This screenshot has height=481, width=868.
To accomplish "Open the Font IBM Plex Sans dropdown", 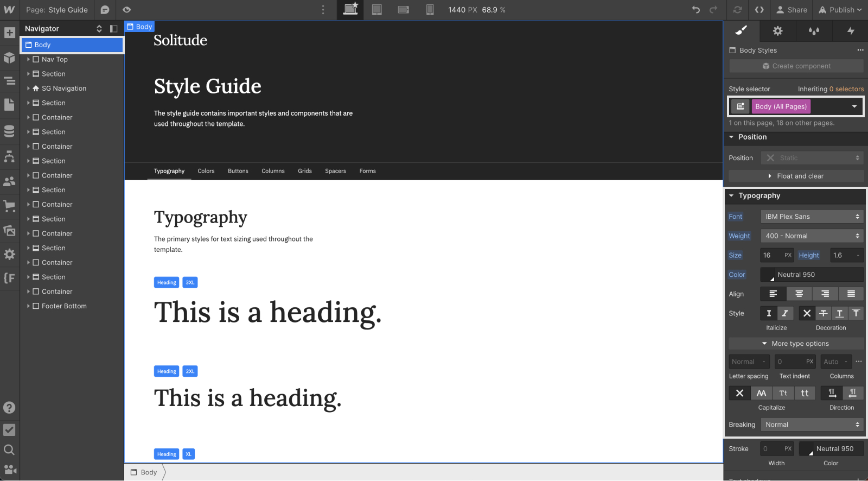I will click(x=812, y=216).
